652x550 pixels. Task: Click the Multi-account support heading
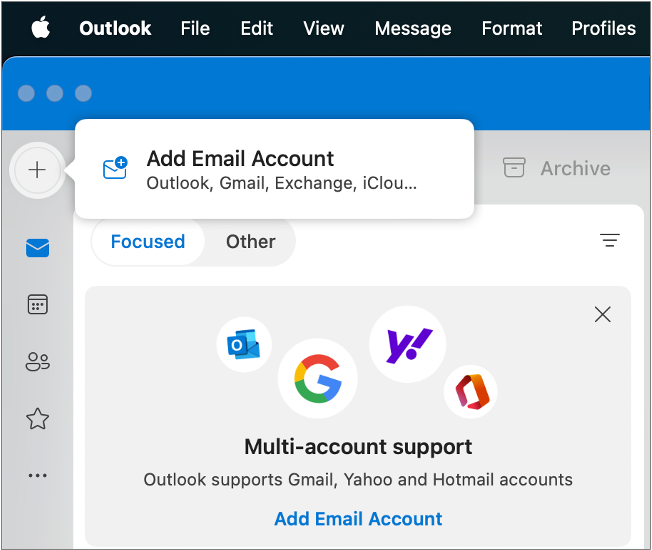(x=358, y=447)
